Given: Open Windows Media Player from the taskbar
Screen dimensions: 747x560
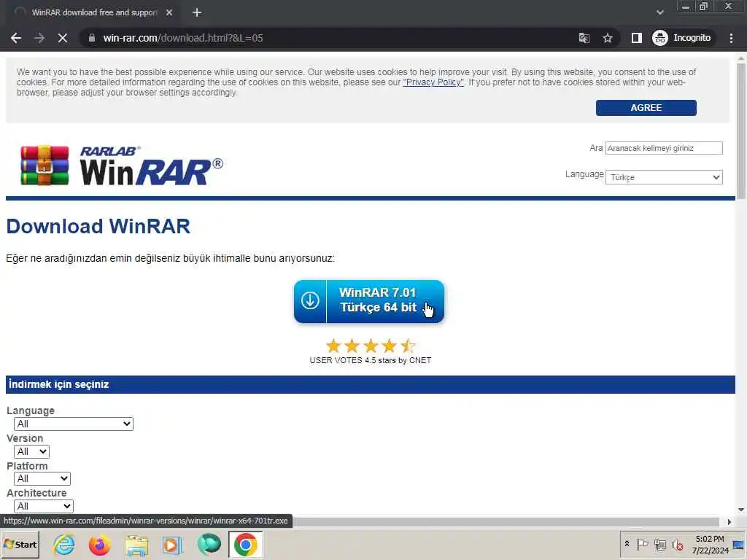Looking at the screenshot, I should (x=172, y=545).
